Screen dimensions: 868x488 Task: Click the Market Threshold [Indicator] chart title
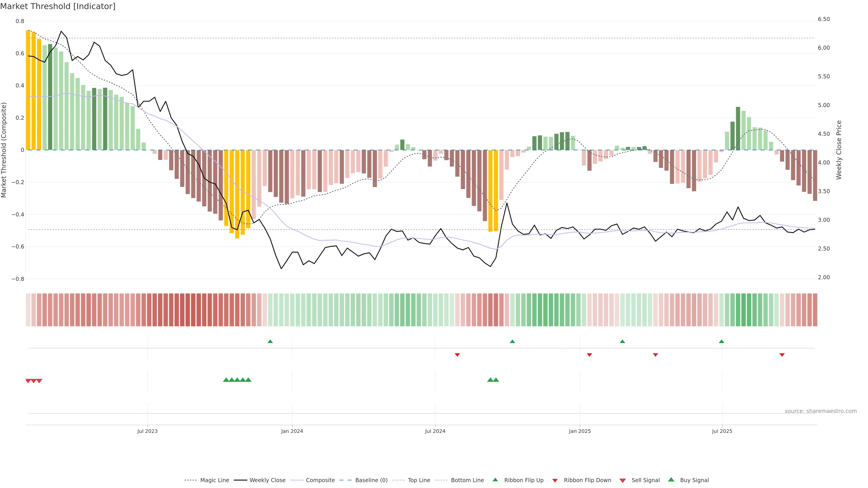point(58,6)
